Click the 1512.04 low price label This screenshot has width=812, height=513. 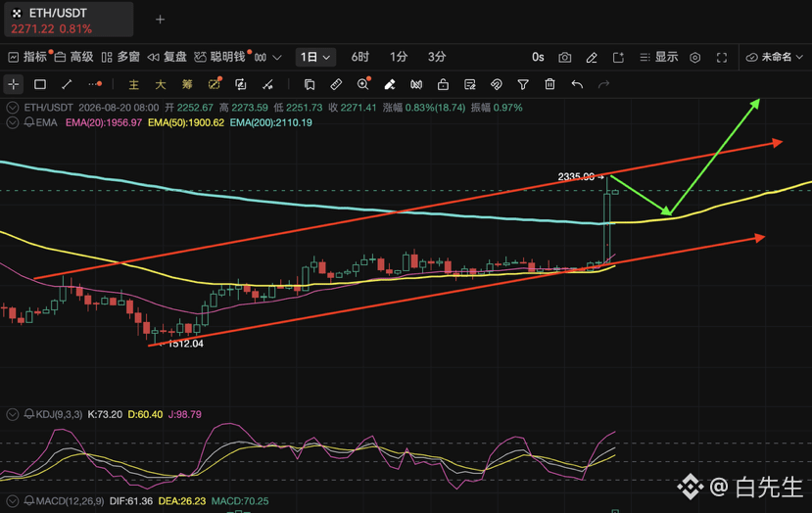coord(186,344)
